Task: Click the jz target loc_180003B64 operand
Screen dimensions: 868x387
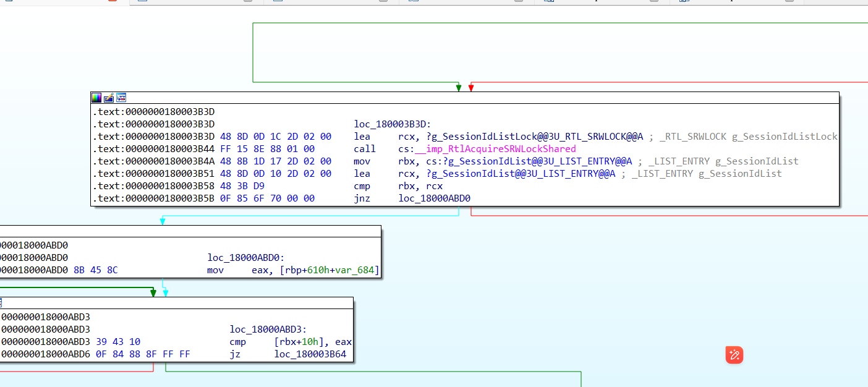Action: coord(310,354)
